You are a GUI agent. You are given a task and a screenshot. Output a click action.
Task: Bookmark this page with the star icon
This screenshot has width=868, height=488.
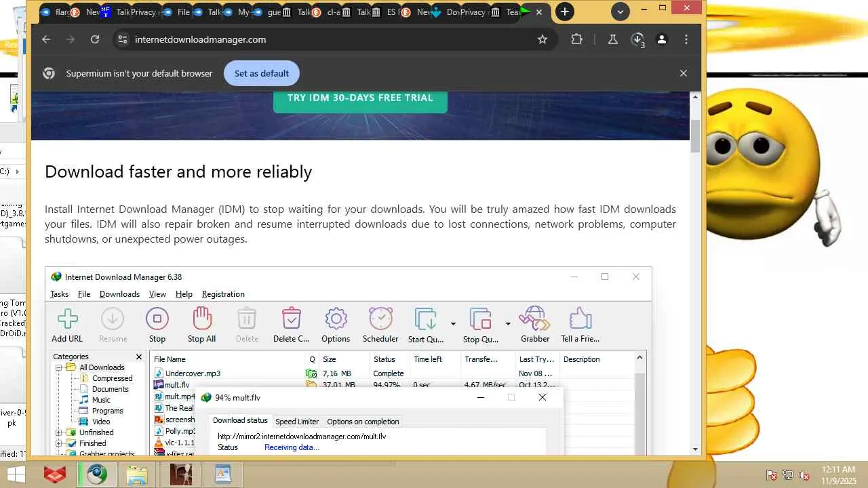pos(542,39)
